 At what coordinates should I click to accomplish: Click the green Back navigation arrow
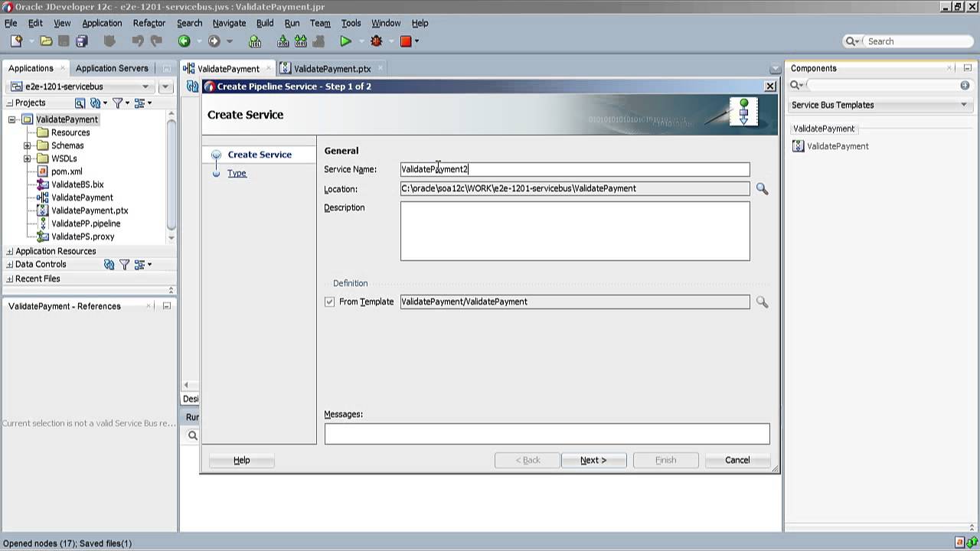(x=184, y=41)
